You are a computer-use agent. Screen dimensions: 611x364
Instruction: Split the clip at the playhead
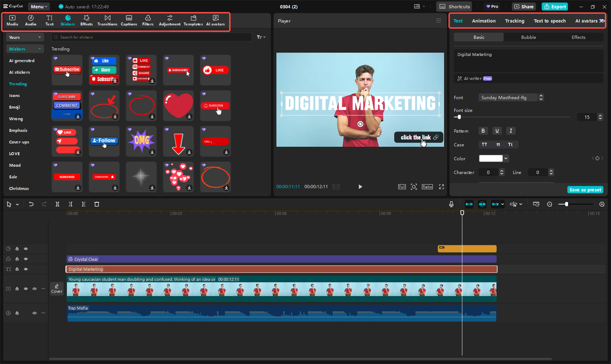[57, 204]
